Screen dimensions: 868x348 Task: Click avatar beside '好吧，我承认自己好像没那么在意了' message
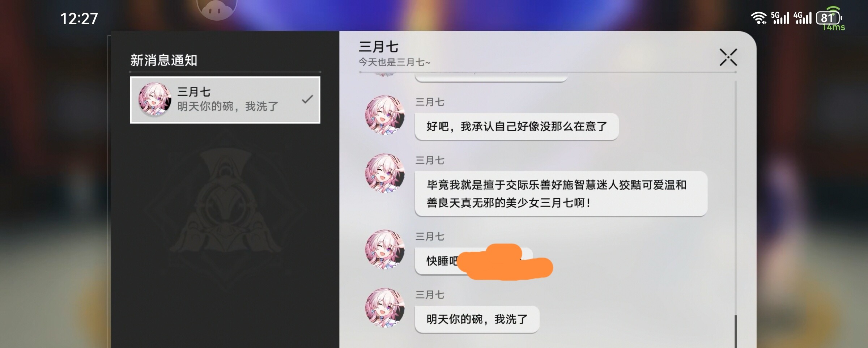click(x=384, y=115)
